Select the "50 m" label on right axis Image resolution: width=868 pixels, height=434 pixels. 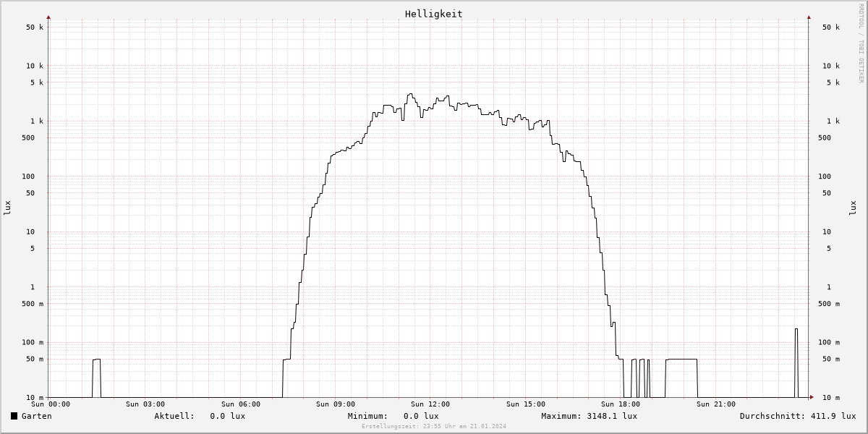831,359
